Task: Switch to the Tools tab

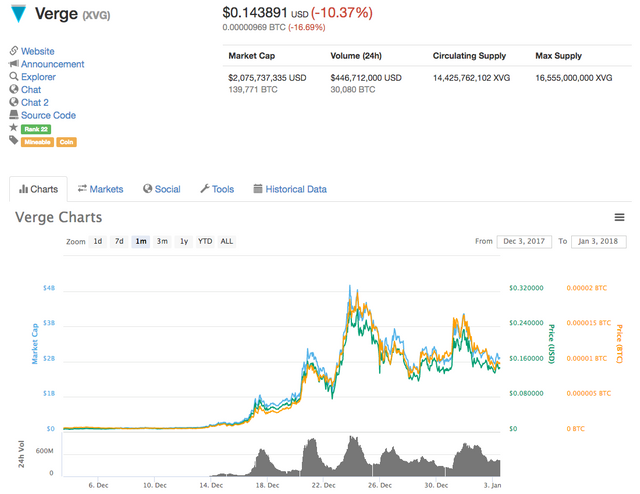Action: (217, 189)
